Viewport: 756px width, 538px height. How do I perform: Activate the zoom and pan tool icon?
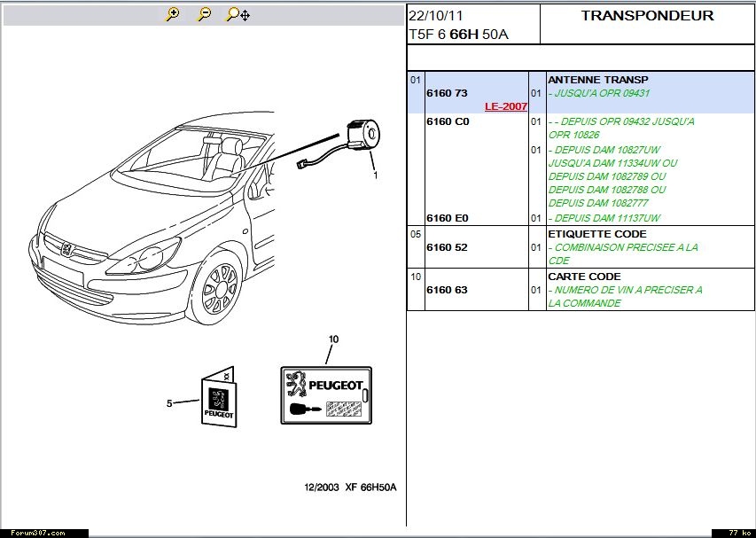tap(237, 14)
